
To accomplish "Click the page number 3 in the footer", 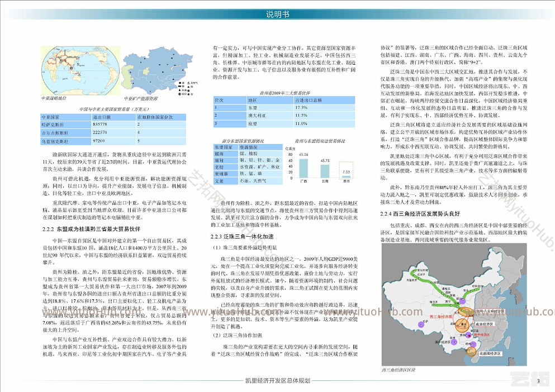I will 538,381.
